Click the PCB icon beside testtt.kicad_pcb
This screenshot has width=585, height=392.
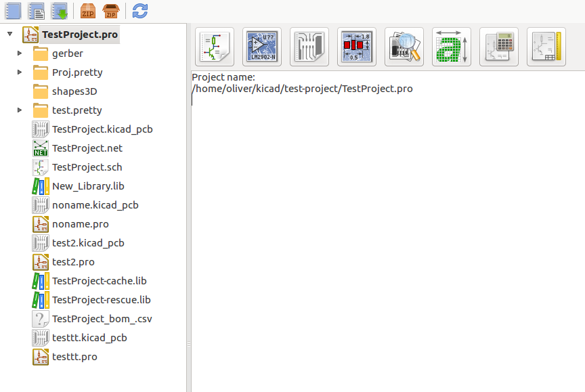41,338
